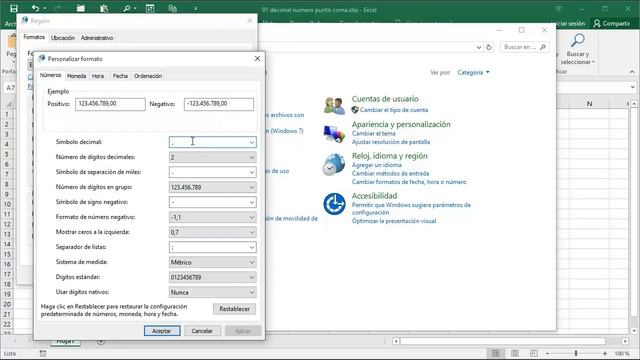Select Formatos tab in Región dialog
Image resolution: width=640 pixels, height=360 pixels.
tap(34, 37)
